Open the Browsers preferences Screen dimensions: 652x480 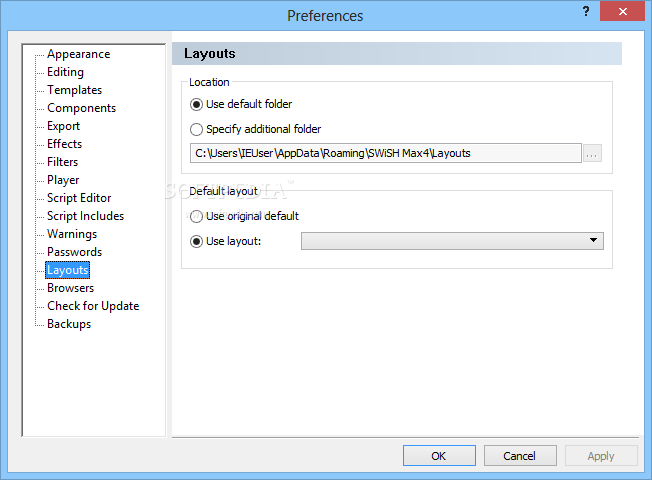(70, 288)
